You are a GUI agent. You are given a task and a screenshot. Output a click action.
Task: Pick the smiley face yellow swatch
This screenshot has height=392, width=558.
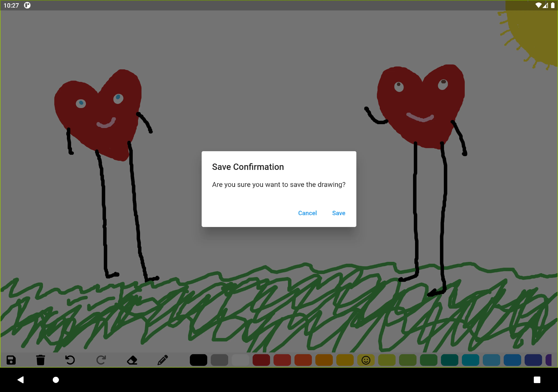pyautogui.click(x=366, y=360)
